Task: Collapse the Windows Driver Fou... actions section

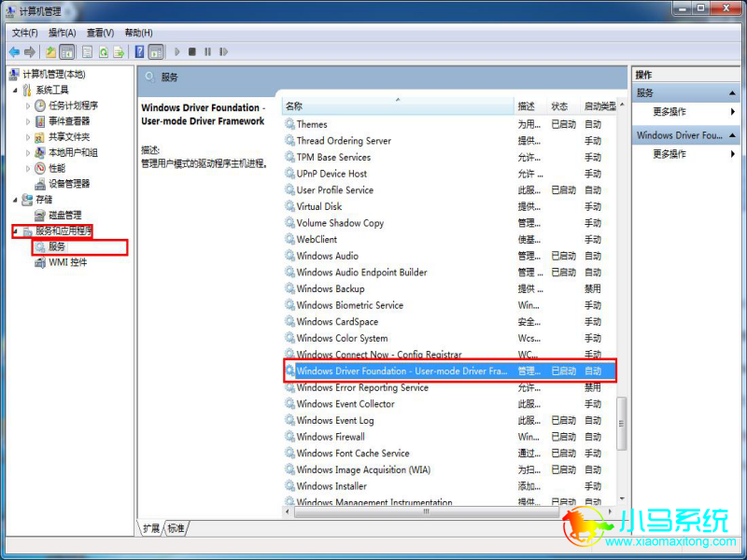Action: click(x=732, y=135)
